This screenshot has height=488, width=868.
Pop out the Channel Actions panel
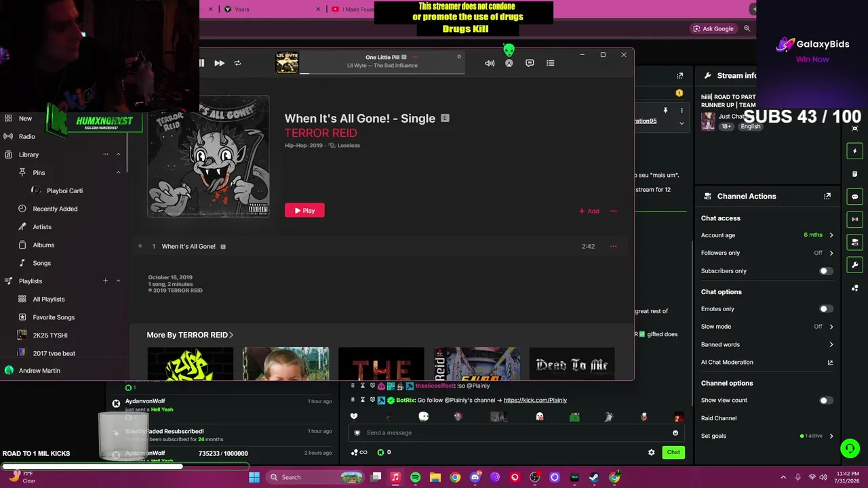pyautogui.click(x=827, y=197)
